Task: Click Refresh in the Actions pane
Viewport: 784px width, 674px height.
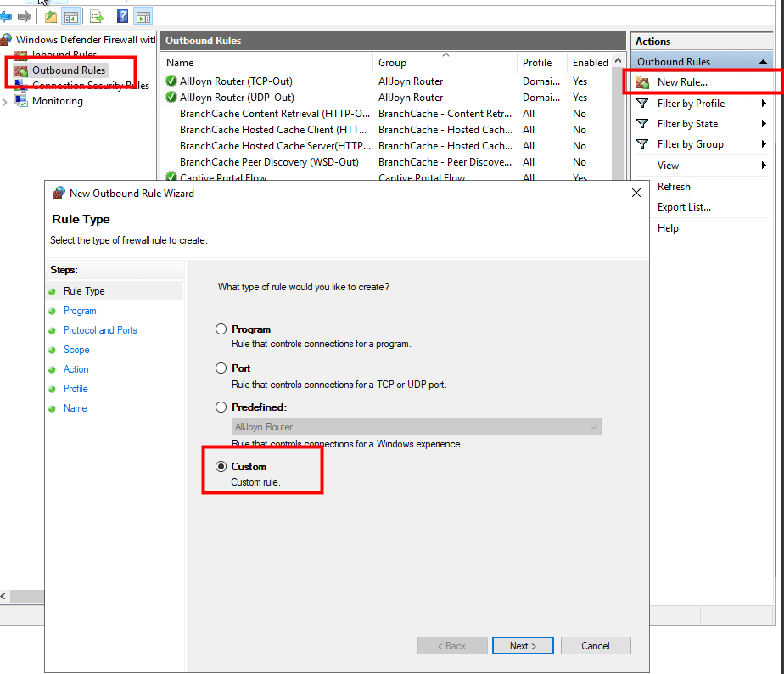Action: pos(674,187)
